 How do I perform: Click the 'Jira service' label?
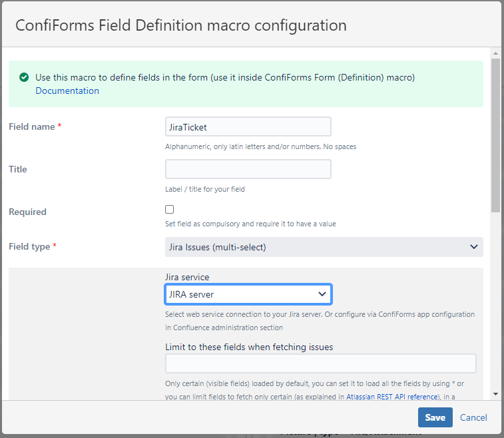coord(187,277)
